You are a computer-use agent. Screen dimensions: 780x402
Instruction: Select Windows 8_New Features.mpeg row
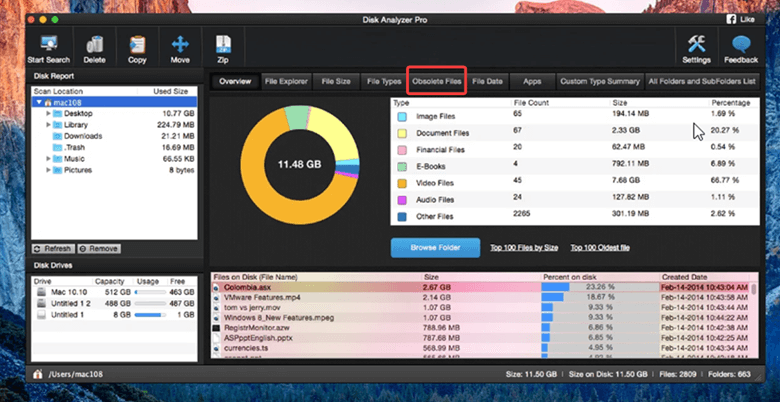481,318
